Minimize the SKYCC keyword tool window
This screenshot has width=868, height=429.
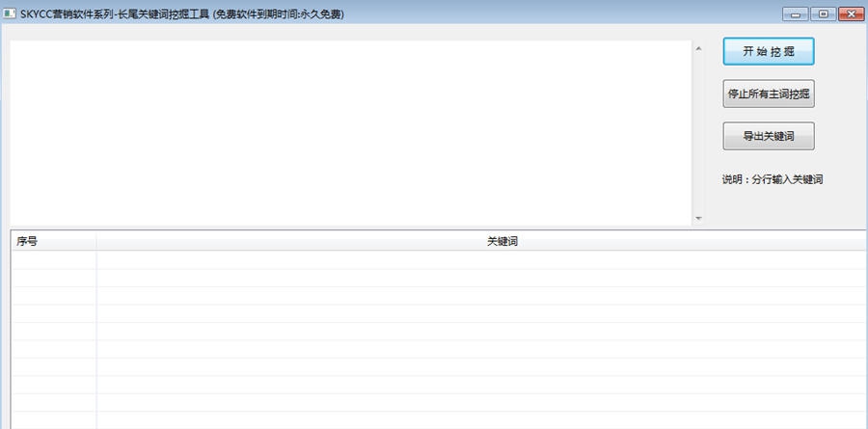pos(796,14)
